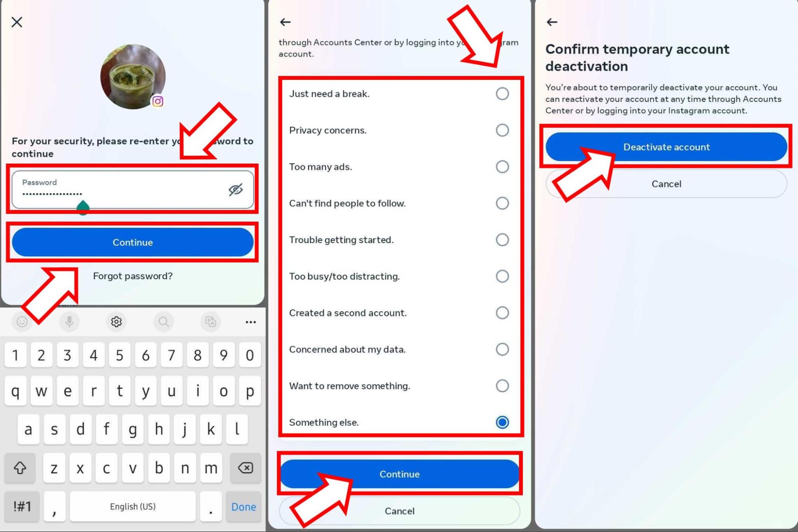This screenshot has height=532, width=798.
Task: Tap the keyboard settings gear icon
Action: pos(117,321)
